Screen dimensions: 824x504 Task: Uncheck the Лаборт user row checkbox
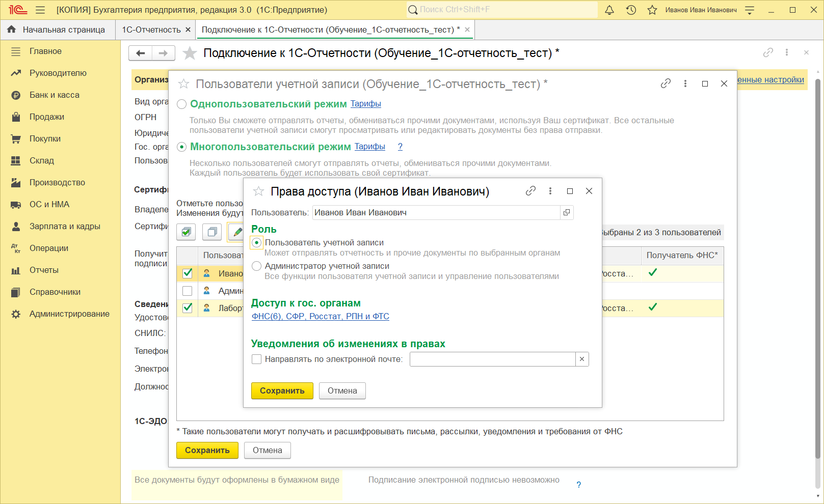click(188, 308)
